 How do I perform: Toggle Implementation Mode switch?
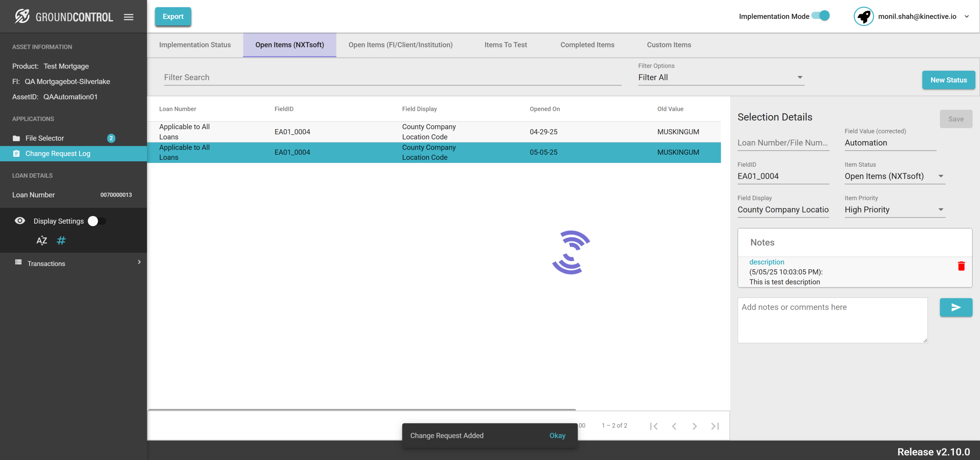pyautogui.click(x=821, y=16)
